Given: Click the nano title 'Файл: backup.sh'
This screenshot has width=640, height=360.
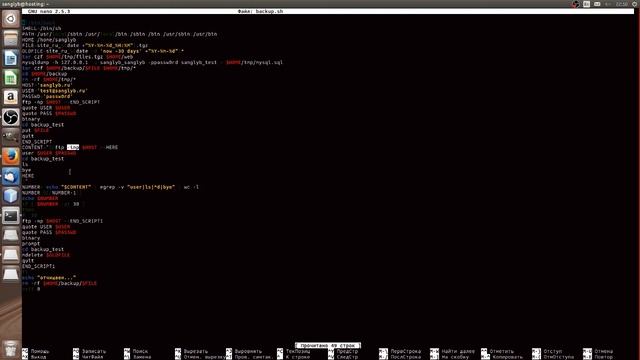Looking at the screenshot, I should pos(260,11).
